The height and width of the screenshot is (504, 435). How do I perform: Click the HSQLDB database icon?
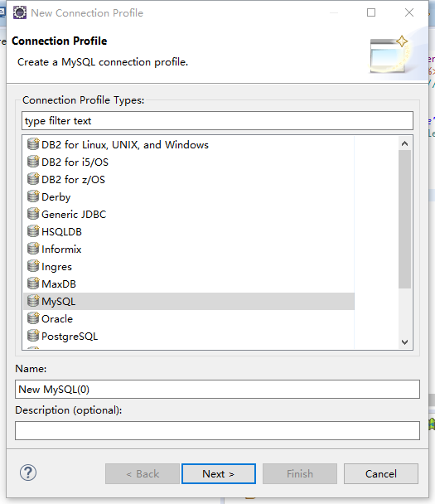[x=33, y=230]
